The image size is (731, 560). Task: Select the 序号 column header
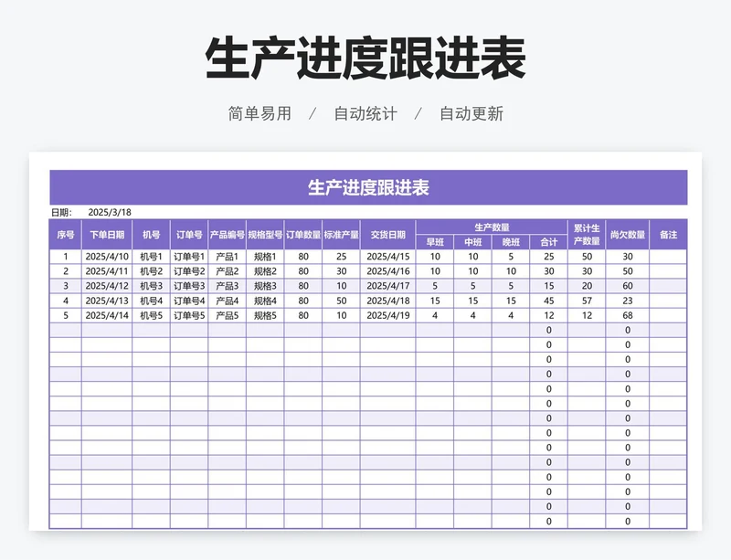tap(66, 235)
